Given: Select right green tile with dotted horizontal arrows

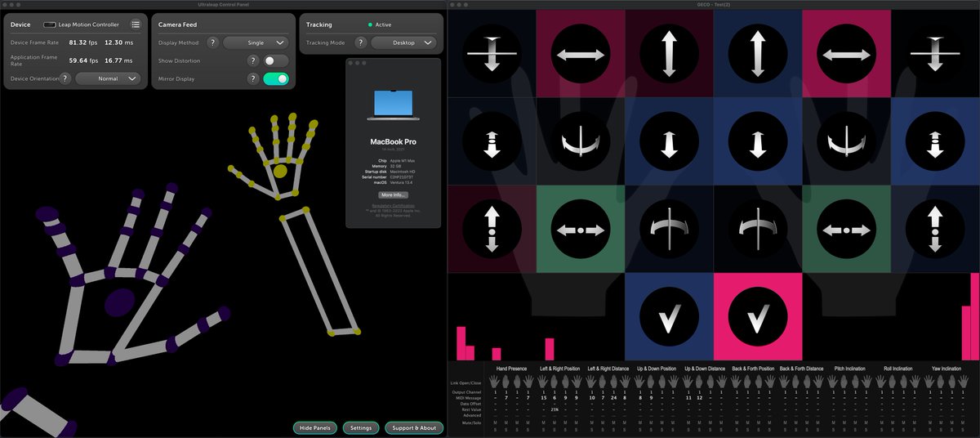Looking at the screenshot, I should pos(846,229).
